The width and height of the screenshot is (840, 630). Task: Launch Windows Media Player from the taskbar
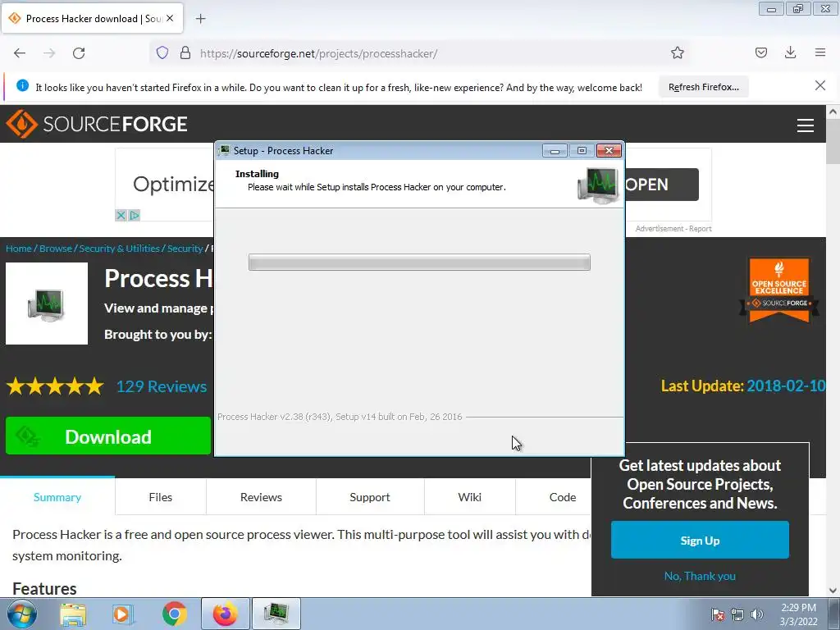tap(123, 614)
